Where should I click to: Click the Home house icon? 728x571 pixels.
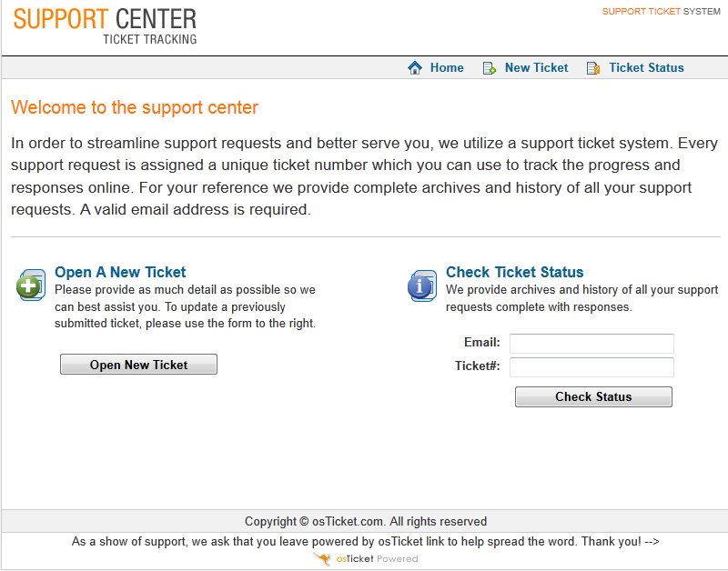415,68
